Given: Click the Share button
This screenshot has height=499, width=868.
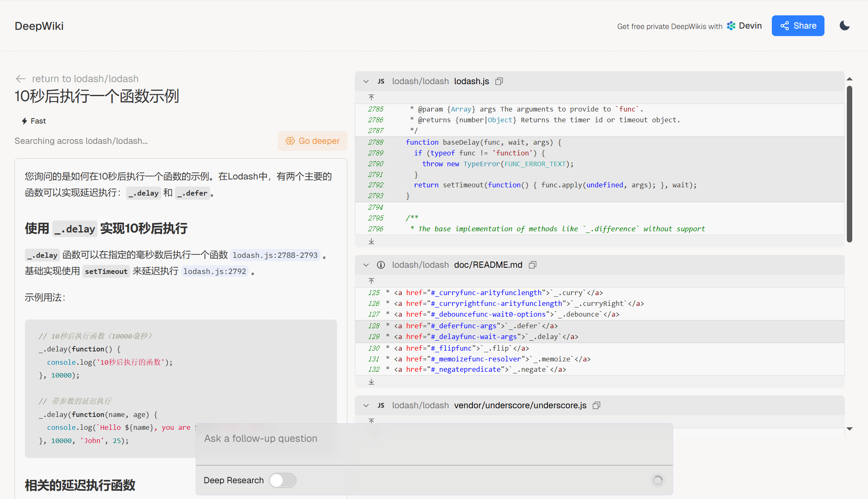Looking at the screenshot, I should point(798,26).
